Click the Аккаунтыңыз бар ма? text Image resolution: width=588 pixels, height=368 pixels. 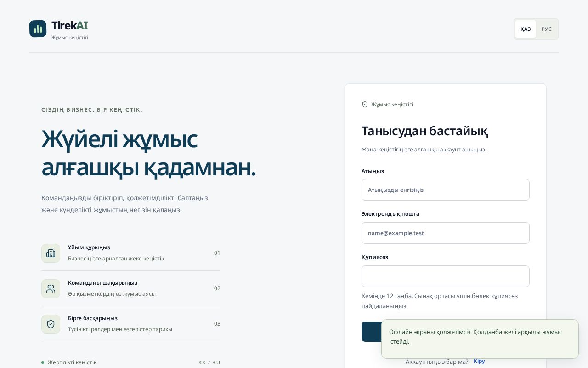pyautogui.click(x=437, y=362)
